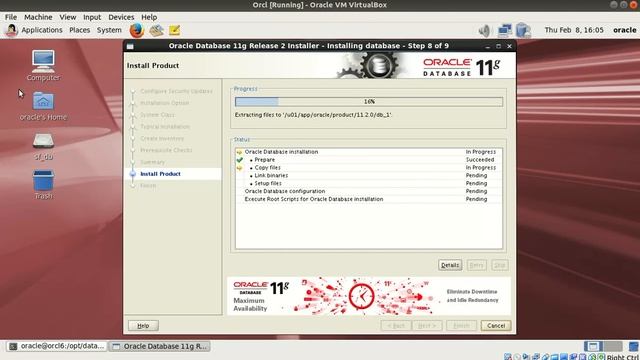Click the oracle user name in panel
Viewport: 640px width, 360px height.
pos(624,30)
